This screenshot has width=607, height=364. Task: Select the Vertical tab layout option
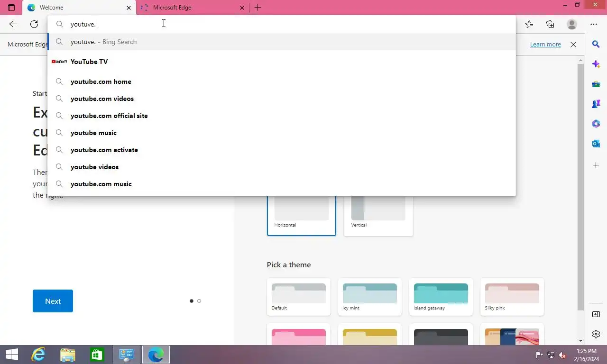tap(378, 216)
